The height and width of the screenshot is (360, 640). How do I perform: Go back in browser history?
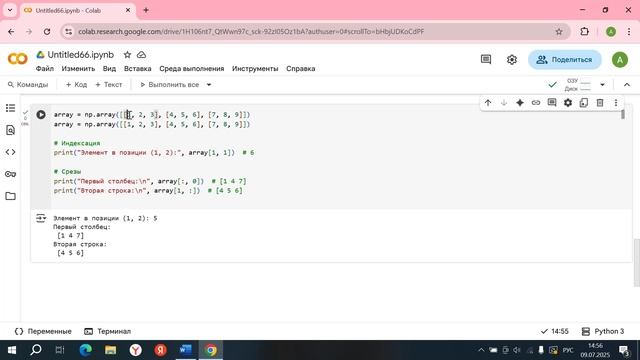(x=11, y=31)
